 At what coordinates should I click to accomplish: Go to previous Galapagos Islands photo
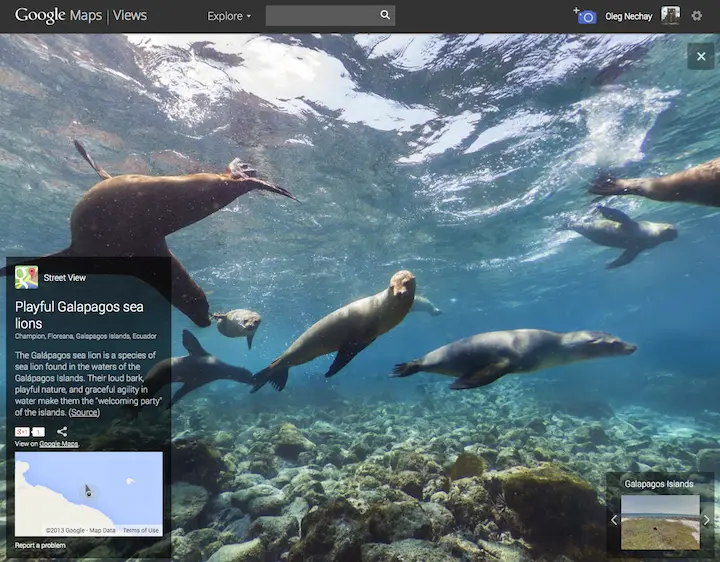[614, 520]
